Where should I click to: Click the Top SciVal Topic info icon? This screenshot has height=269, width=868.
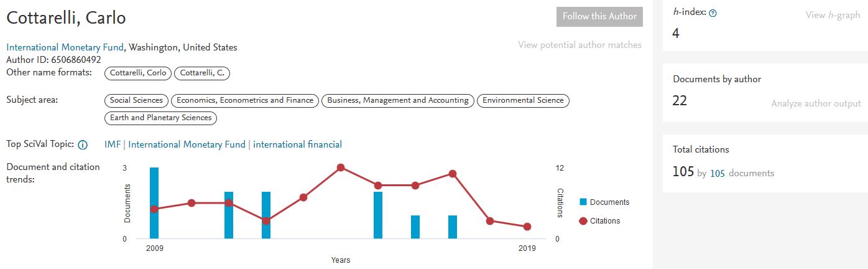83,145
